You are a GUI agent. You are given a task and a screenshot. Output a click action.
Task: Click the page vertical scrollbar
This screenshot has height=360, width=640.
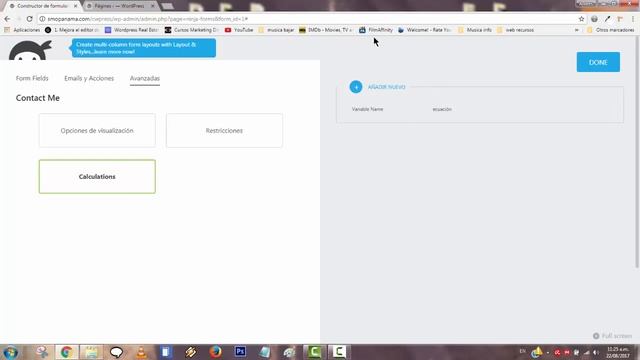637,152
